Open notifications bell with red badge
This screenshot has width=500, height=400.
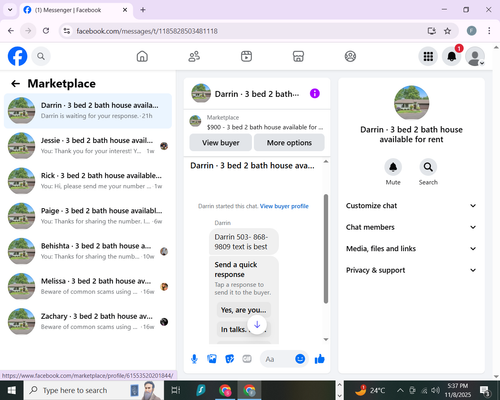(x=452, y=56)
